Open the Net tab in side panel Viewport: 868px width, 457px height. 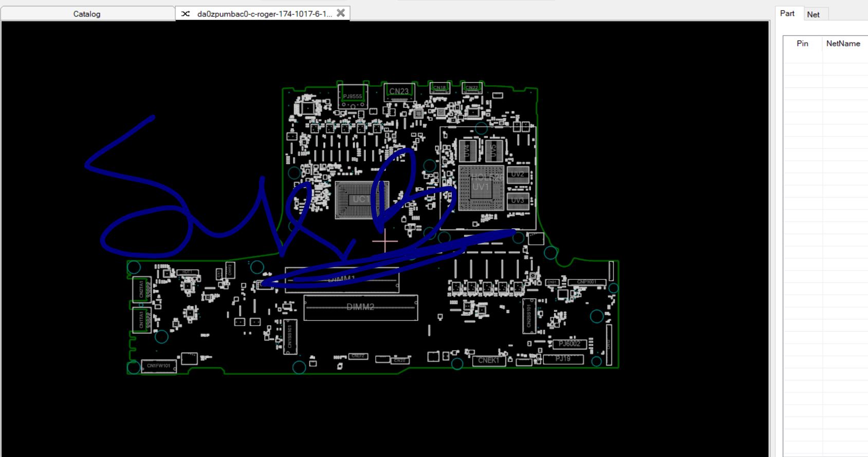[813, 14]
